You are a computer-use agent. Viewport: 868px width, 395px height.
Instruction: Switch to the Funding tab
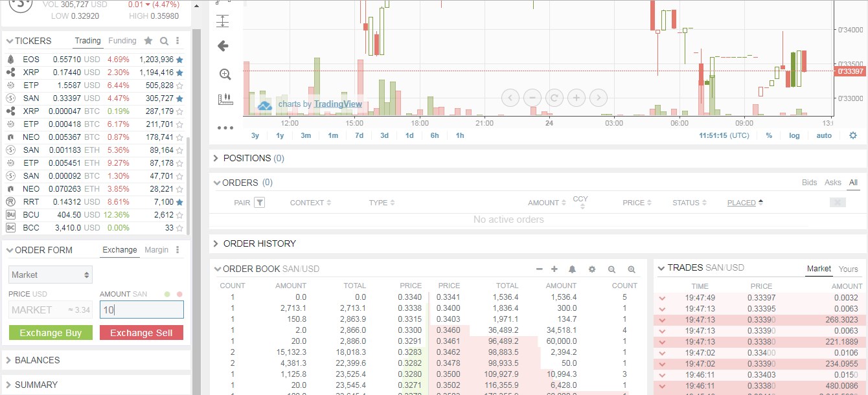click(x=122, y=40)
